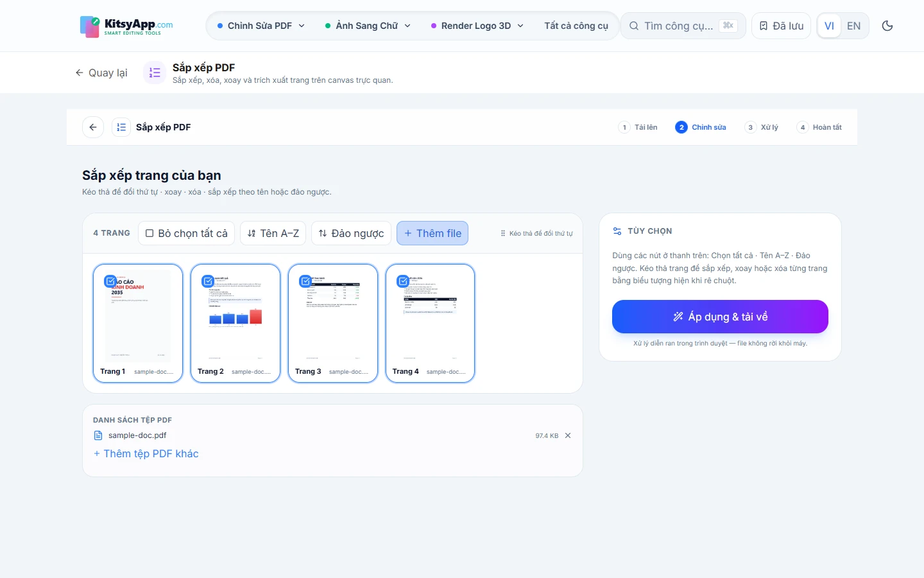
Task: Select the Trang 4 page thumbnail
Action: click(x=431, y=323)
